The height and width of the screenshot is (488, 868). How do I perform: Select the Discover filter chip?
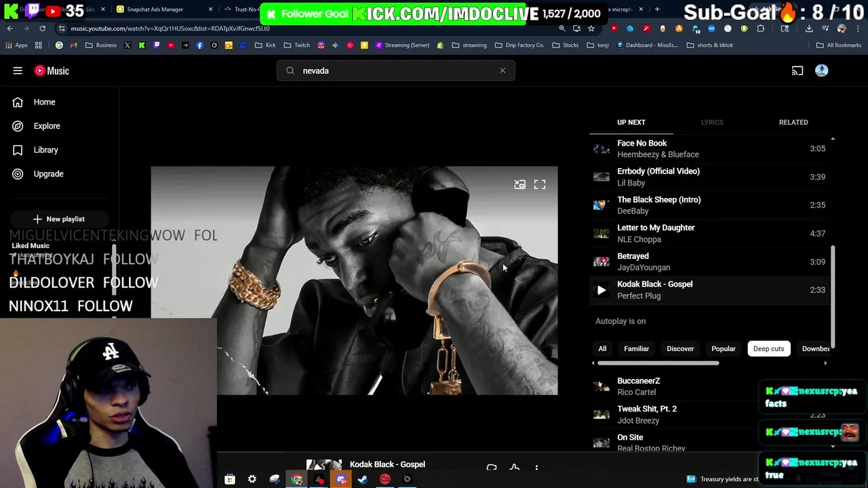click(680, 348)
